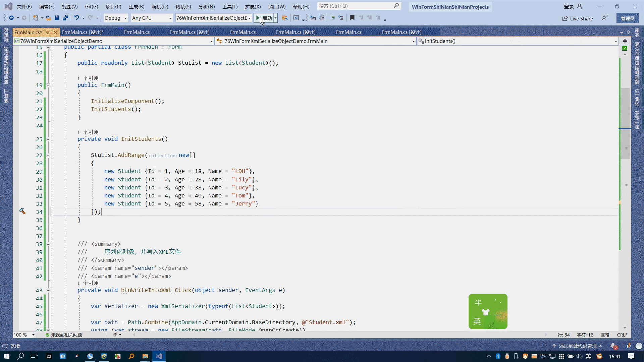
Task: Start debugging with the 启动 button
Action: (x=264, y=18)
